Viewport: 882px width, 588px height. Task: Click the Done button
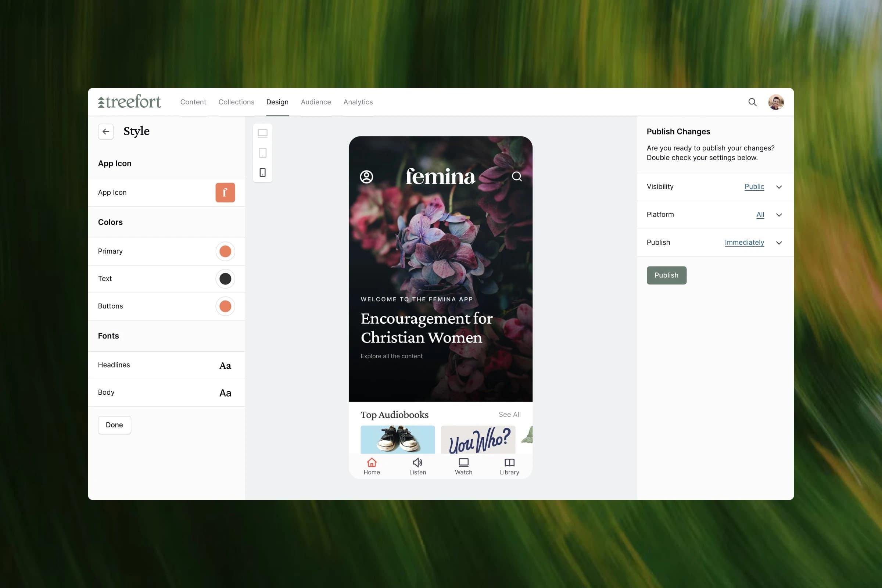click(x=114, y=425)
